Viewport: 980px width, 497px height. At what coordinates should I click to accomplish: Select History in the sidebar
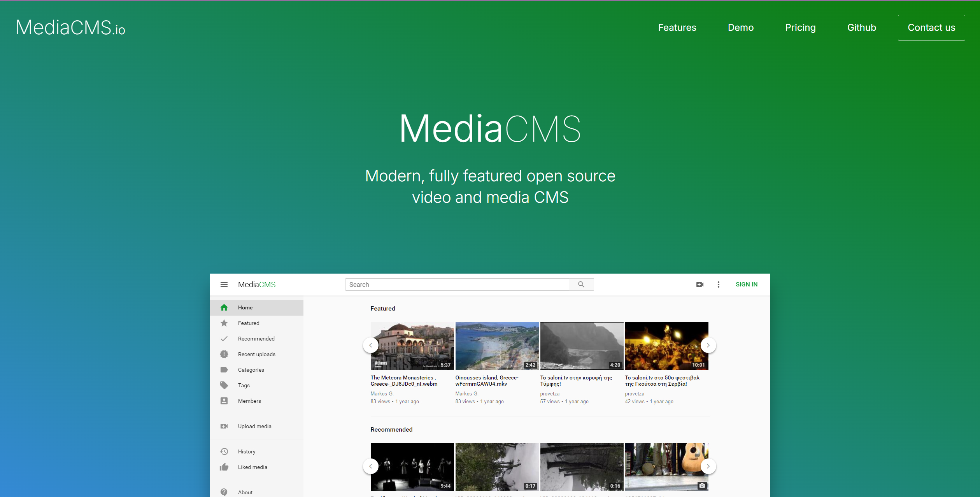[257, 451]
